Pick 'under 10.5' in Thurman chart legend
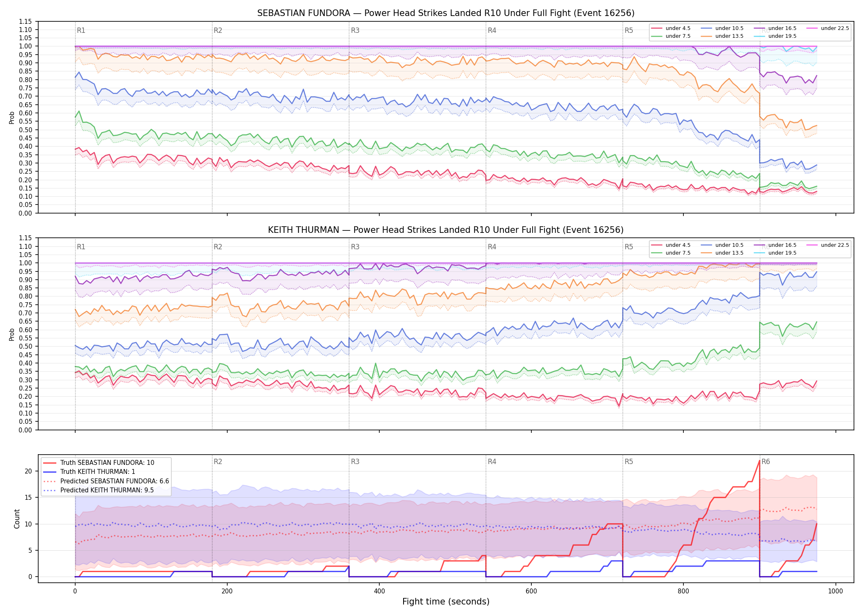863x616 pixels. 722,245
